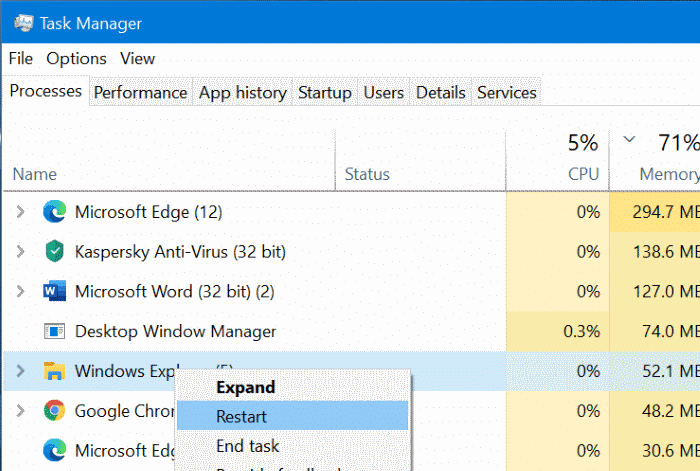Switch to the Details tab
Viewport: 700px width, 471px height.
[441, 92]
